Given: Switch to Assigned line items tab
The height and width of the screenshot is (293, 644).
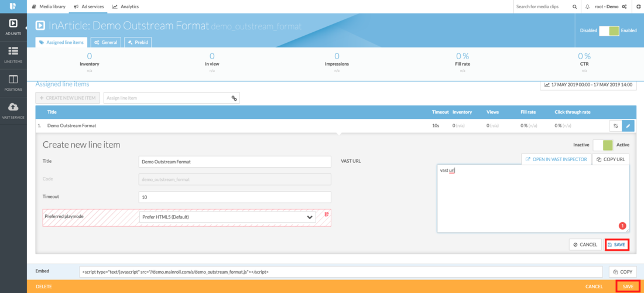Looking at the screenshot, I should pyautogui.click(x=61, y=42).
